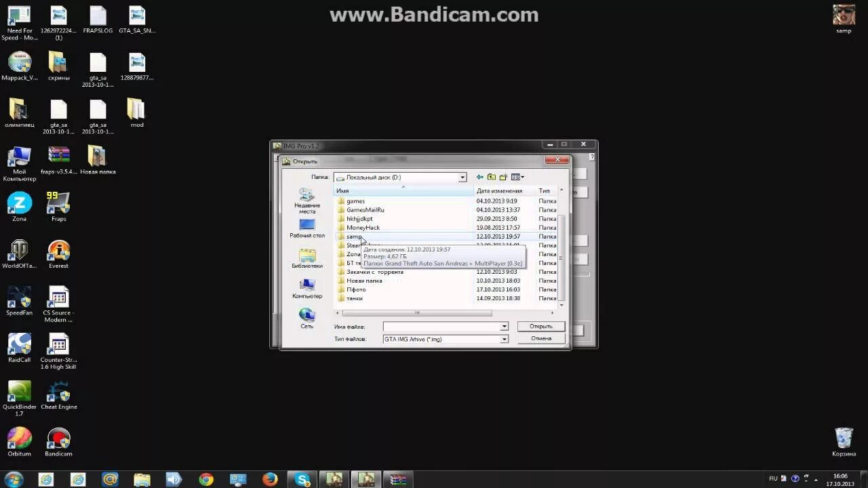Viewport: 868px width, 488px height.
Task: Select Недавние места in the places bar
Action: 307,202
